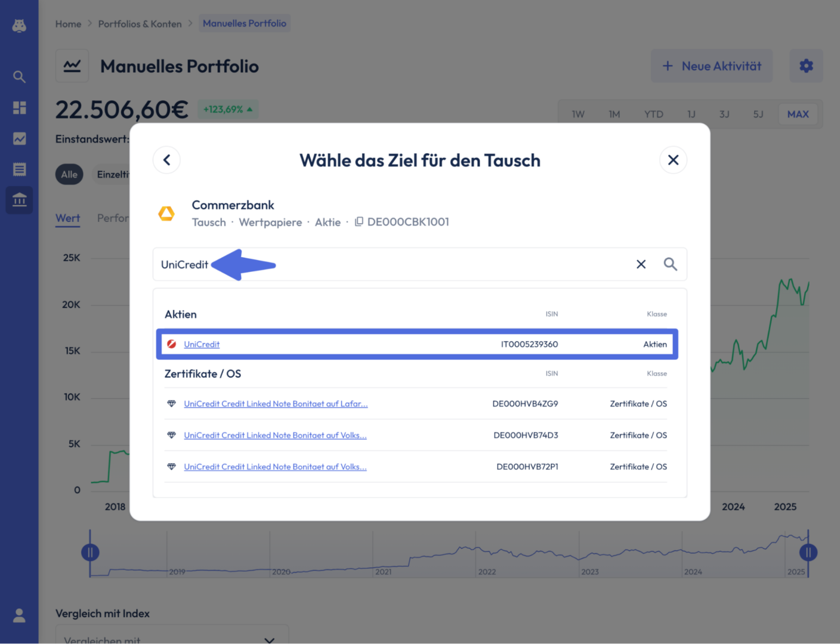Viewport: 840px width, 644px height.
Task: Open the bank portfolios icon in sidebar
Action: pyautogui.click(x=19, y=200)
